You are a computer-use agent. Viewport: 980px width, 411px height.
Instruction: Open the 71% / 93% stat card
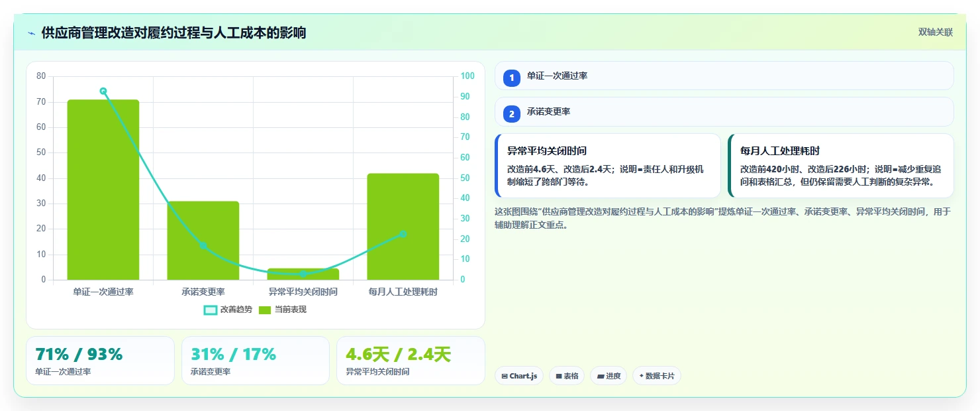(100, 361)
